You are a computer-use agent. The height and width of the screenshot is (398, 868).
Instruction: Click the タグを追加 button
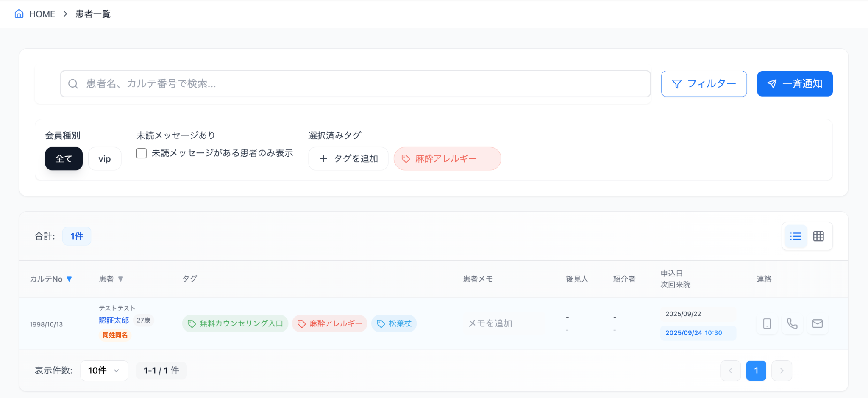pos(348,158)
